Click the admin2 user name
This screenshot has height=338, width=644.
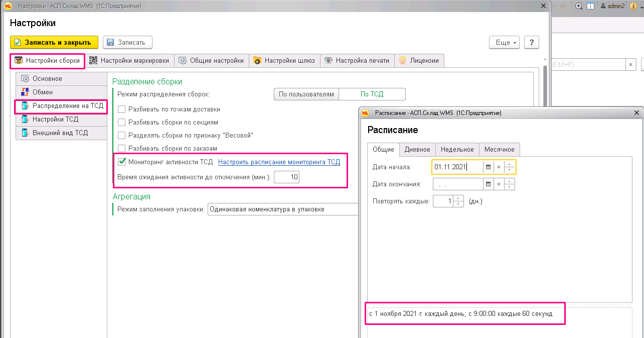(616, 6)
